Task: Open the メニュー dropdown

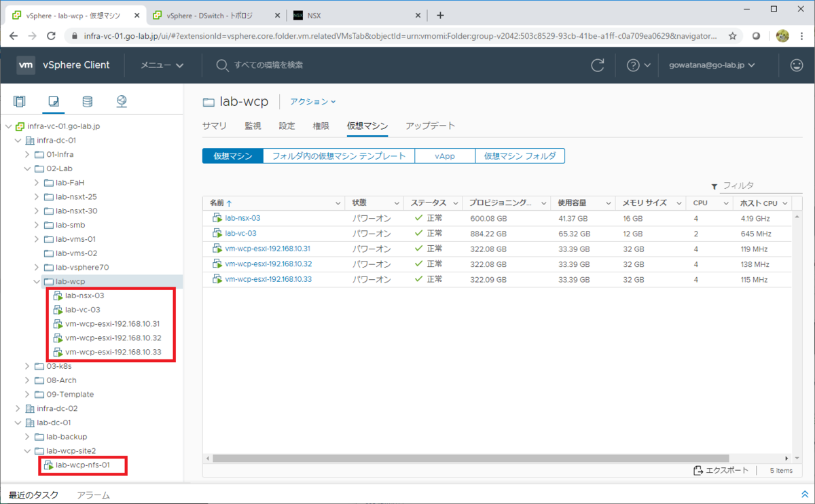Action: coord(162,65)
